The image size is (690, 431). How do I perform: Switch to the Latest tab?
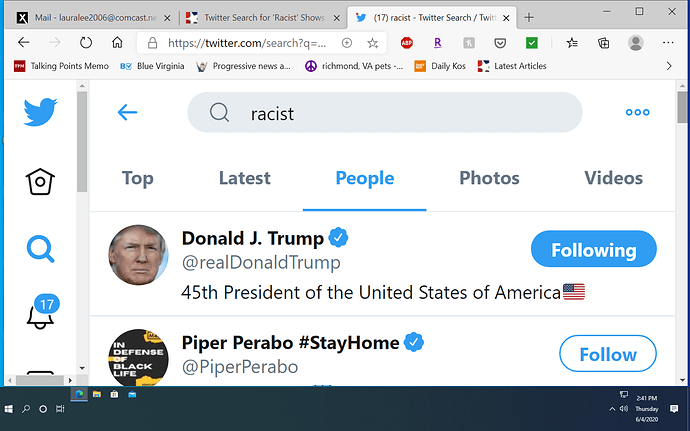(x=245, y=178)
